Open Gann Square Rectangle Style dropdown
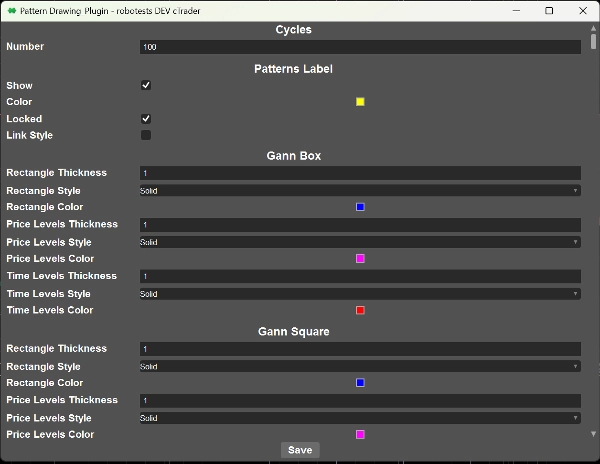This screenshot has width=600, height=464. [x=360, y=366]
